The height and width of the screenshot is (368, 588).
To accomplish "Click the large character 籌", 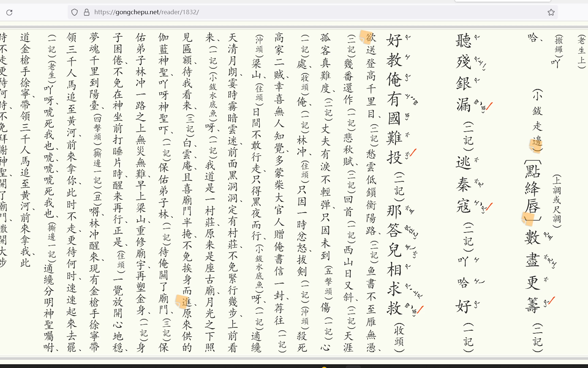I will pyautogui.click(x=532, y=305).
